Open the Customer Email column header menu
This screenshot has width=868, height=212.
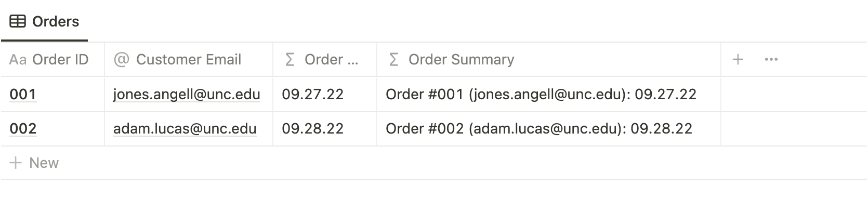(188, 60)
